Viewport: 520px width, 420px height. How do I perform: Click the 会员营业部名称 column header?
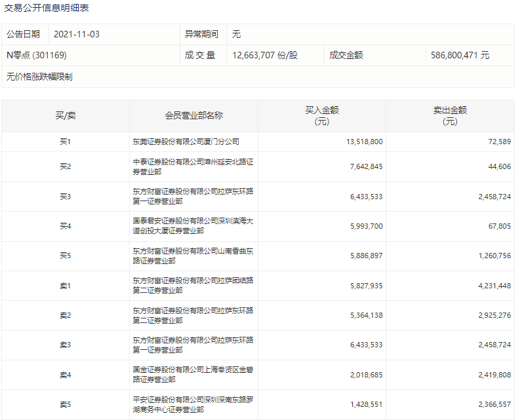[x=193, y=115]
